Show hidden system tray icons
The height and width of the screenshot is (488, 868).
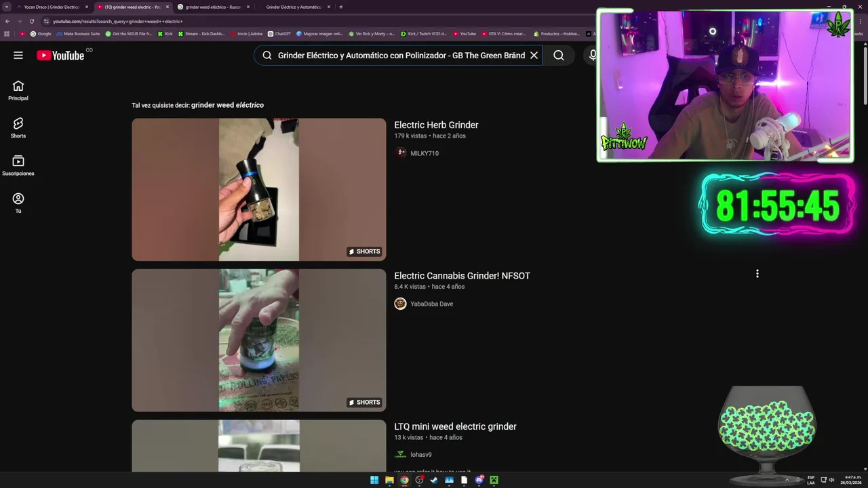pos(787,480)
